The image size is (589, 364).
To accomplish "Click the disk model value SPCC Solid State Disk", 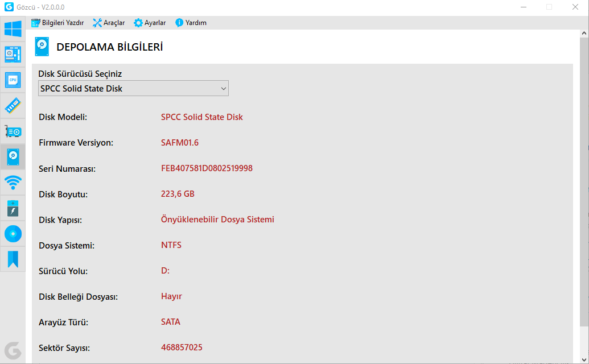I will pyautogui.click(x=201, y=117).
